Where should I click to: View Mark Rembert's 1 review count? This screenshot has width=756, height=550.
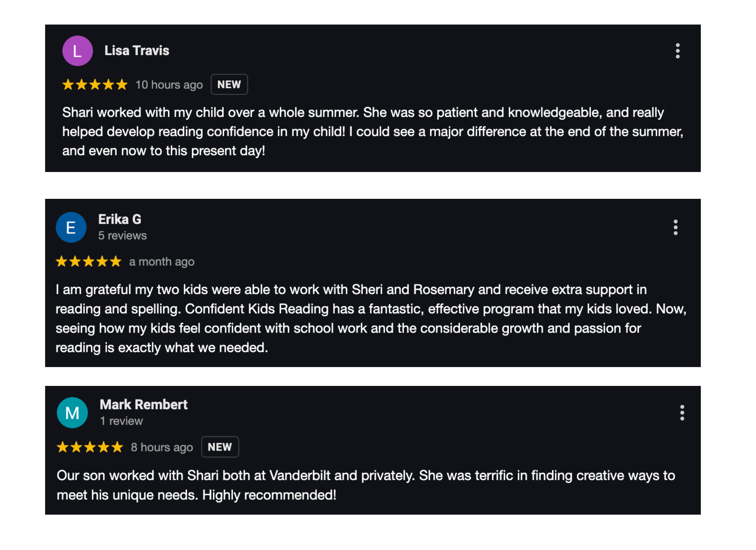(x=121, y=421)
